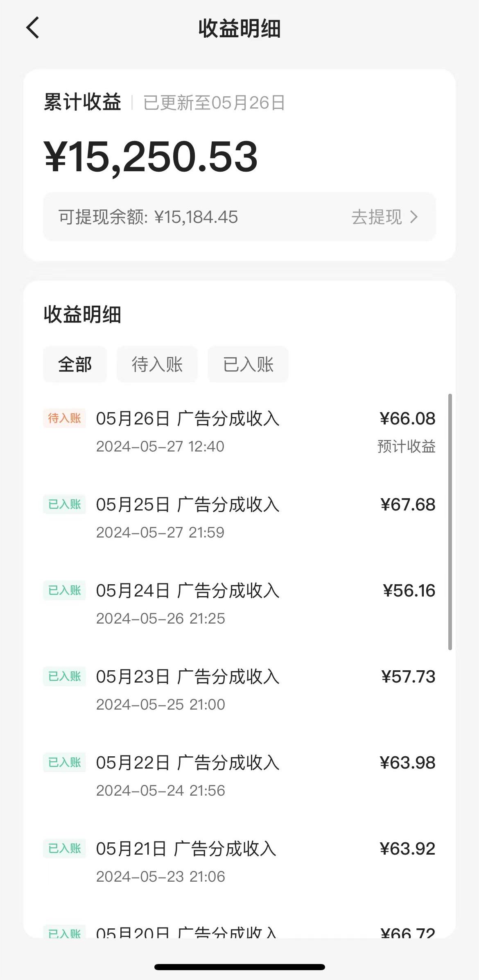Click the earnings list scrollbar
The image size is (479, 980).
pyautogui.click(x=450, y=522)
